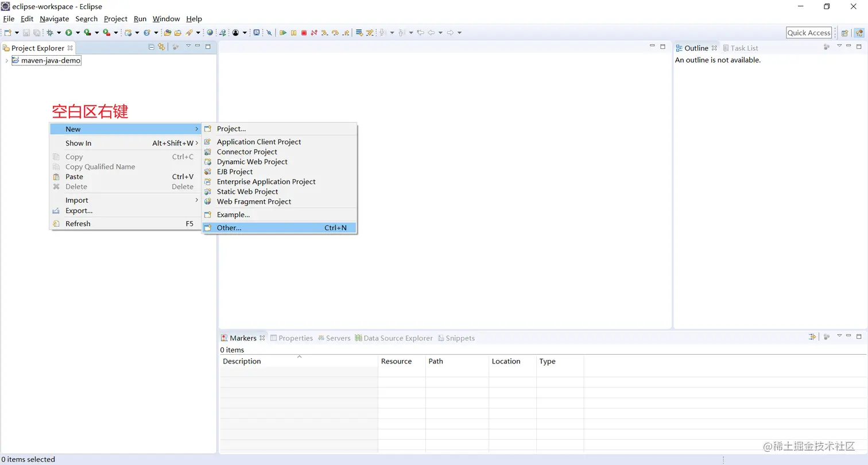Open the Markers view menu triangle
Viewport: 868px width, 465px height.
point(839,336)
